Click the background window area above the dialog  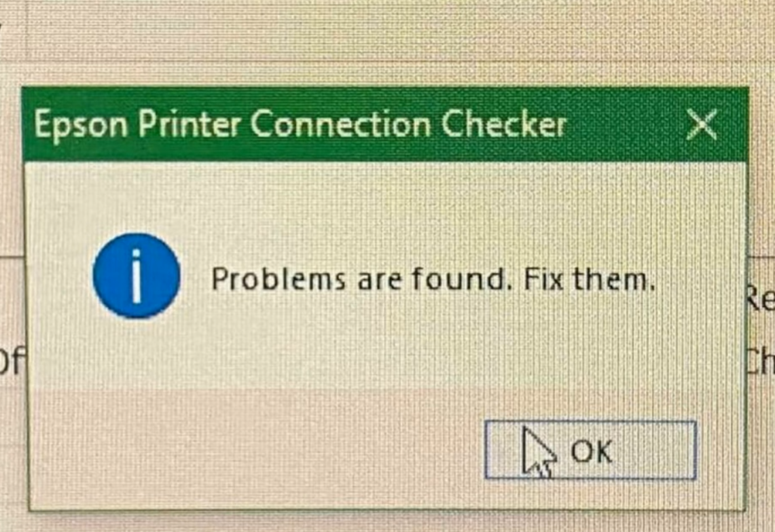click(387, 42)
